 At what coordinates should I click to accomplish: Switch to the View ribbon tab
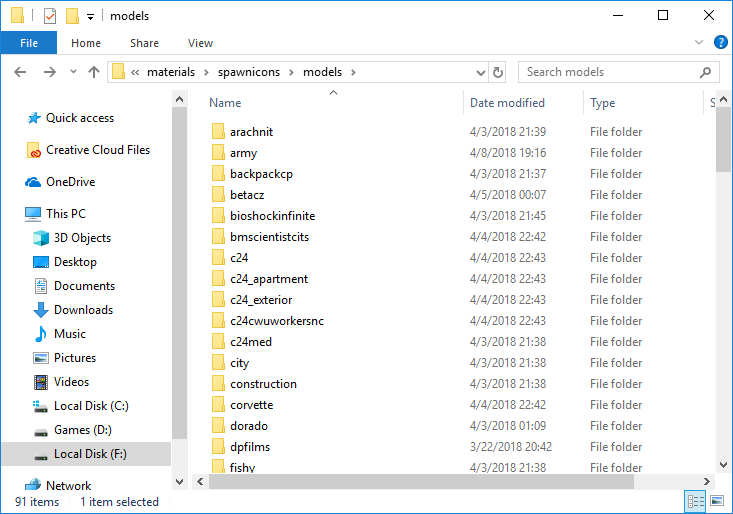click(200, 43)
